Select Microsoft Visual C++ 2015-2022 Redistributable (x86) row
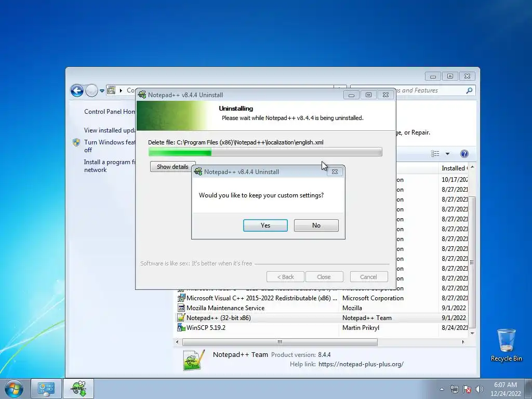The image size is (532, 399). pyautogui.click(x=322, y=298)
